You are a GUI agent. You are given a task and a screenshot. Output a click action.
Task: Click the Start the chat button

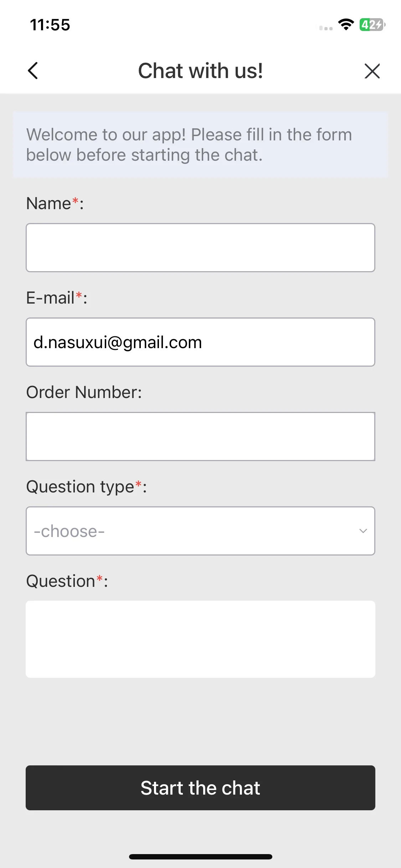click(x=200, y=788)
